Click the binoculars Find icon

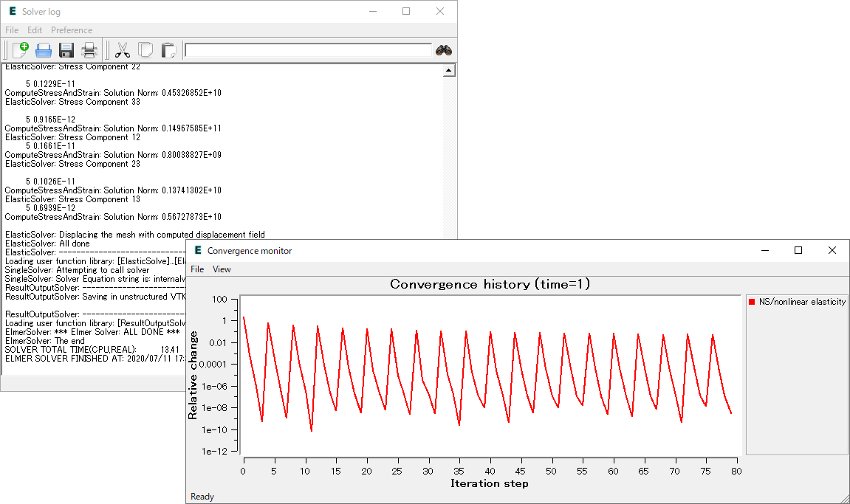click(444, 50)
